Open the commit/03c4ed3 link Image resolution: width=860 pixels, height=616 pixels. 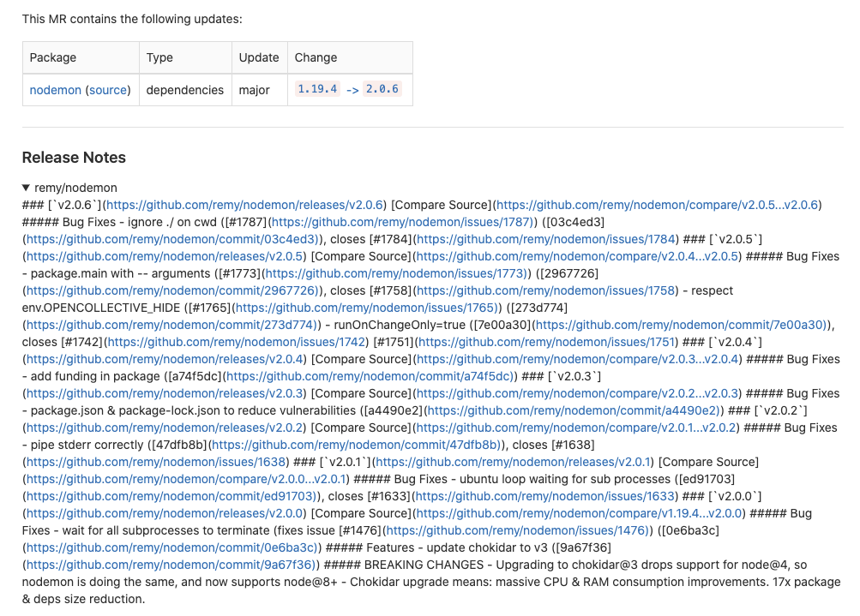[x=171, y=239]
